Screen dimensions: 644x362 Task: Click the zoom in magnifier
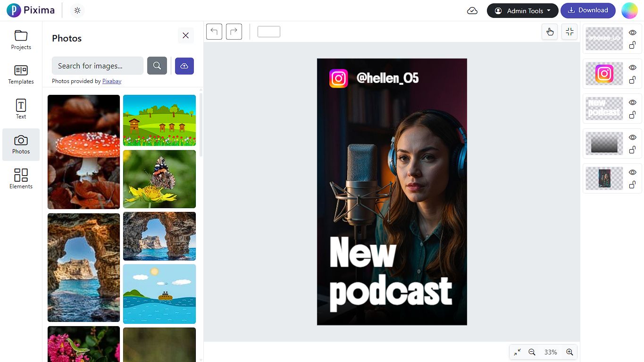[569, 352]
